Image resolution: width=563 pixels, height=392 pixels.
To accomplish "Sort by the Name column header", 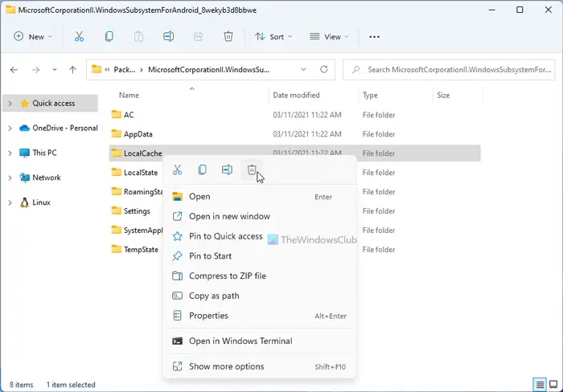I will (129, 95).
